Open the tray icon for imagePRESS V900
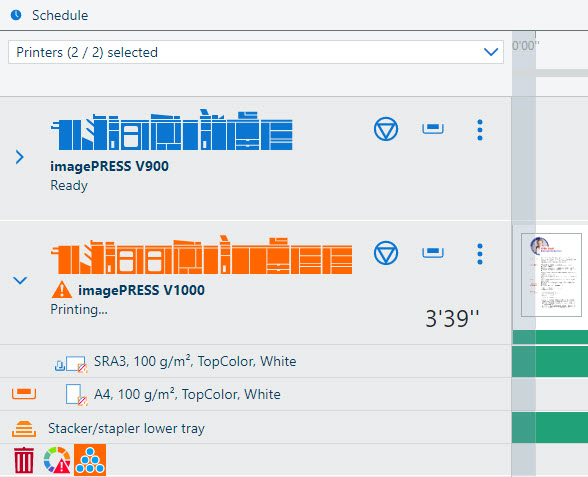This screenshot has width=588, height=477. coord(433,128)
